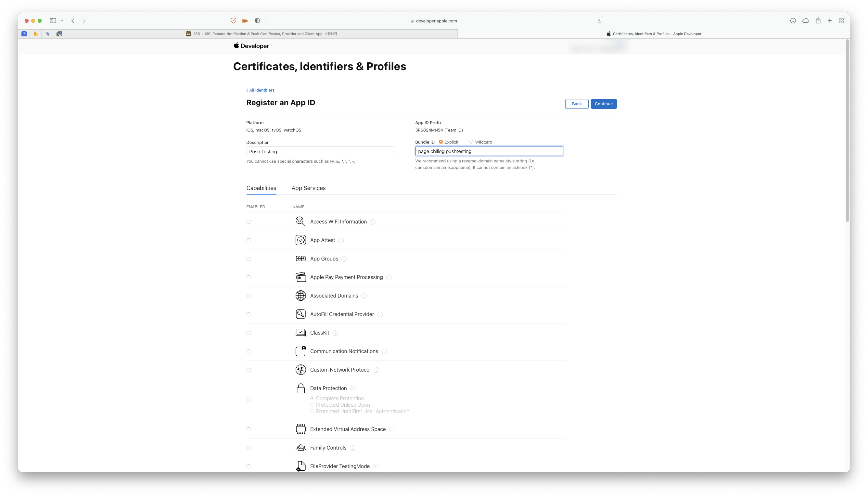Open the downloads icon in Safari toolbar
The height and width of the screenshot is (496, 868).
[x=793, y=21]
